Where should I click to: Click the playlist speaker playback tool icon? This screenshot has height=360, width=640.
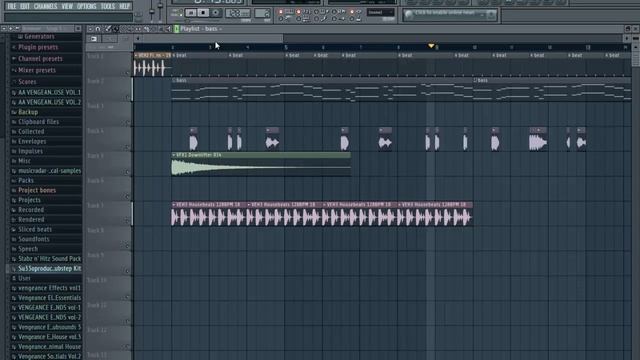coord(169,29)
